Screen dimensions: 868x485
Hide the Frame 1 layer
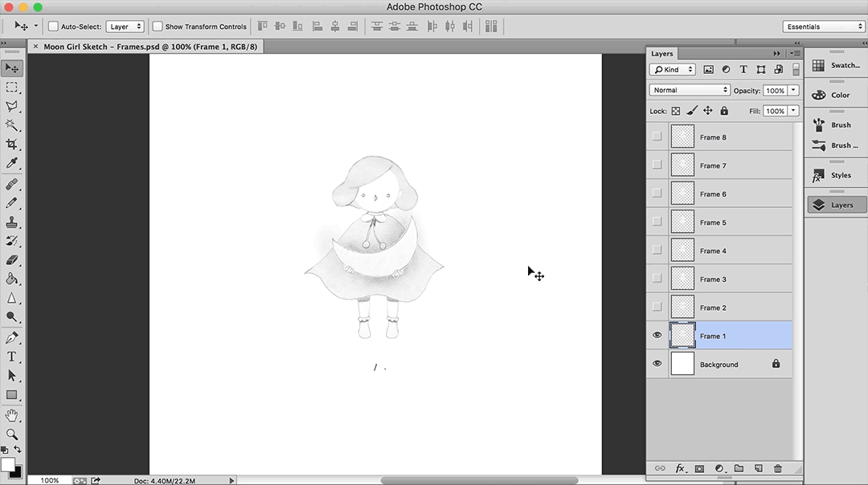pos(657,336)
